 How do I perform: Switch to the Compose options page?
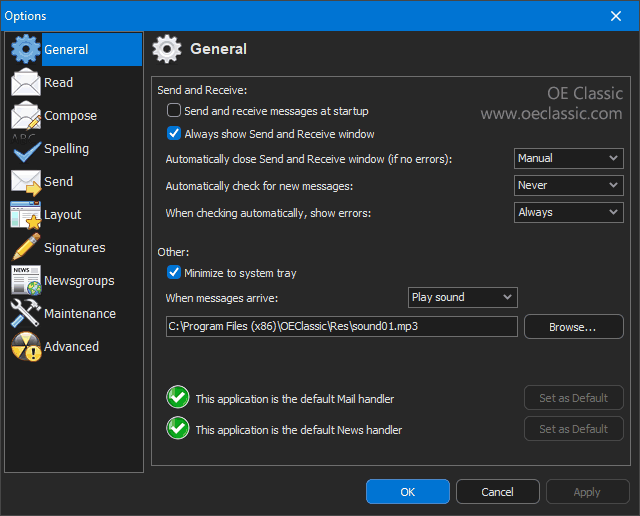coord(70,116)
